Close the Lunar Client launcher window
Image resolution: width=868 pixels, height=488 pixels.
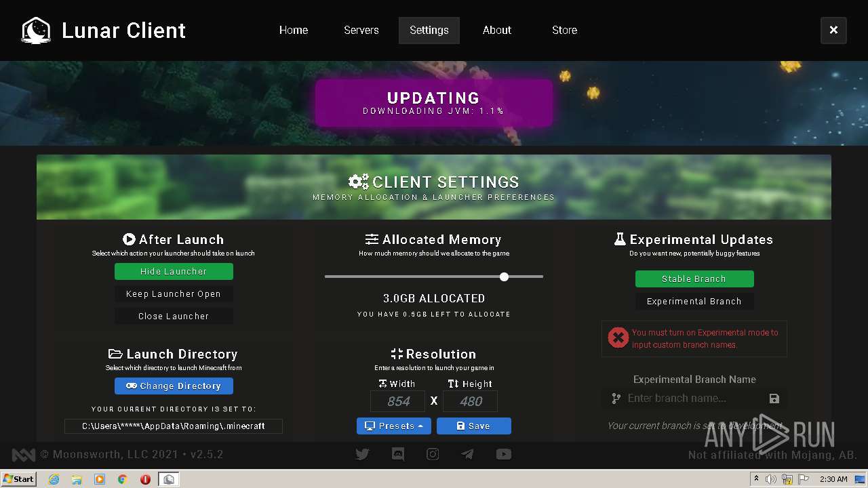833,30
